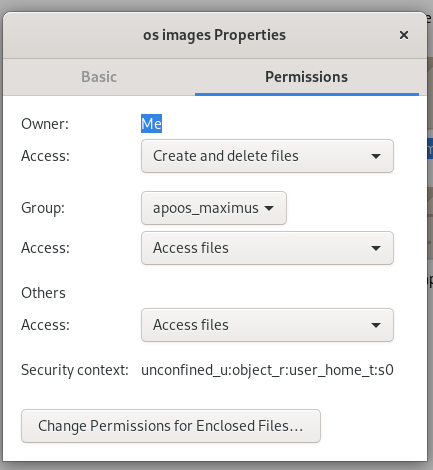Click the arrow icon on Owner access combo box
433x470 pixels.
click(x=376, y=156)
